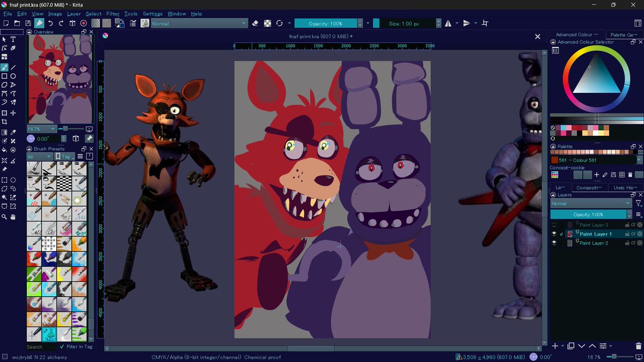The height and width of the screenshot is (362, 644).
Task: Move layer up with arrow button
Action: click(592, 346)
